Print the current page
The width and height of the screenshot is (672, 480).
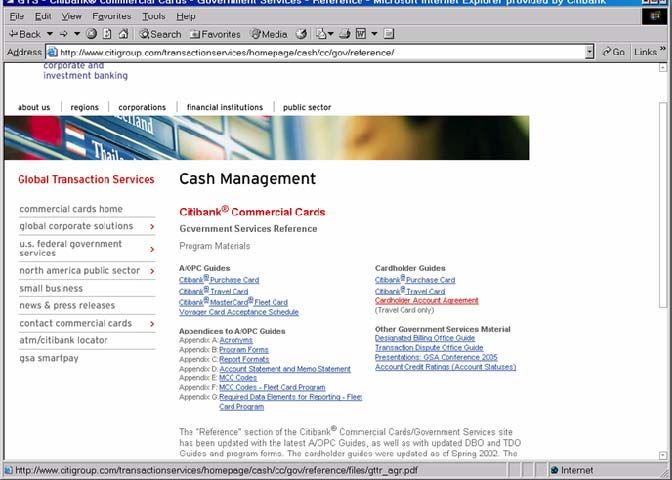[x=344, y=34]
